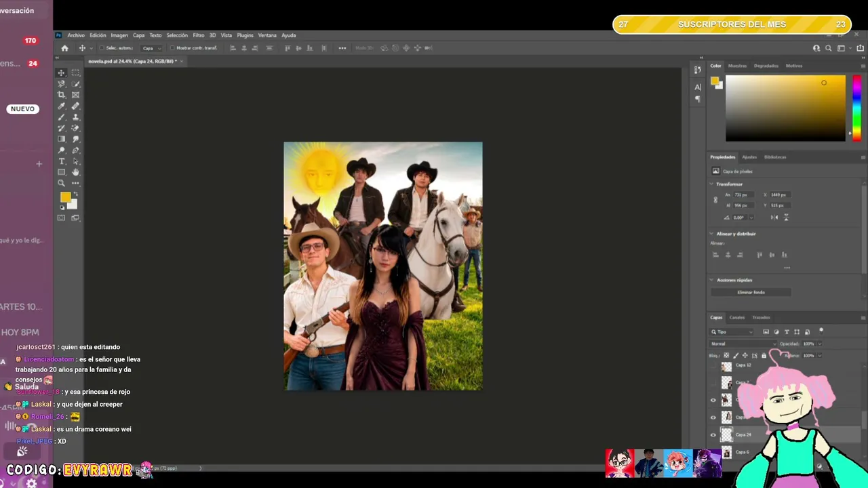
Task: Select the Rectangular Marquee tool
Action: (75, 73)
